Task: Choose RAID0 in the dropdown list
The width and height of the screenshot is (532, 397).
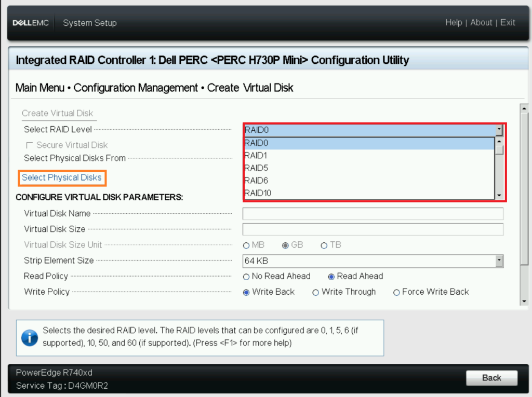Action: tap(369, 143)
